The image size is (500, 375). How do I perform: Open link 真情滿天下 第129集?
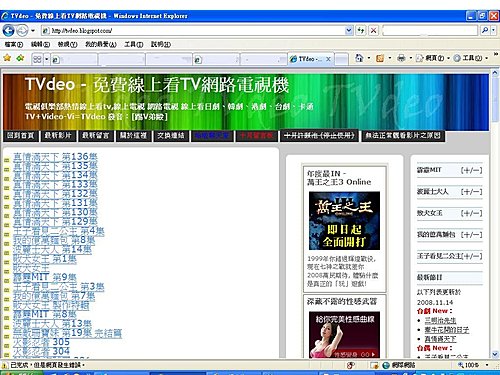click(x=55, y=222)
